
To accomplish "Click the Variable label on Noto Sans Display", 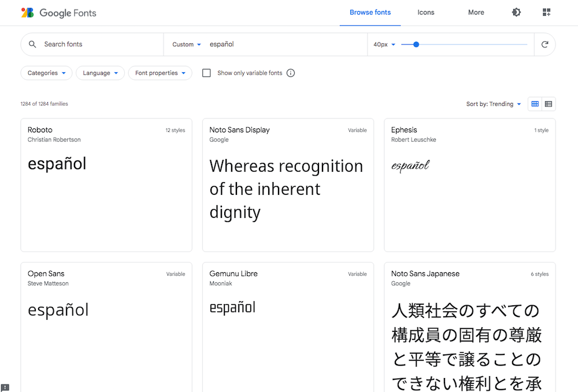I will pos(357,130).
